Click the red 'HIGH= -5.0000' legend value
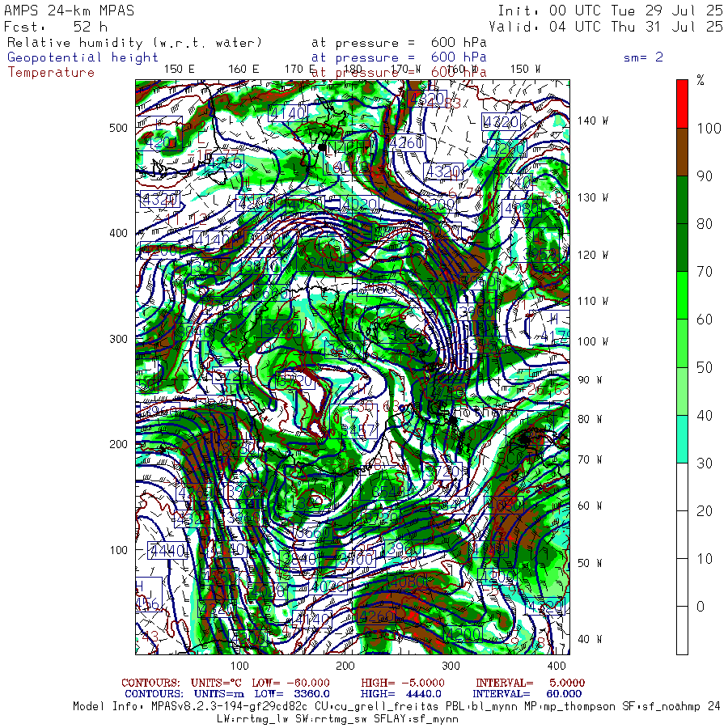This screenshot has width=728, height=728. pyautogui.click(x=403, y=683)
